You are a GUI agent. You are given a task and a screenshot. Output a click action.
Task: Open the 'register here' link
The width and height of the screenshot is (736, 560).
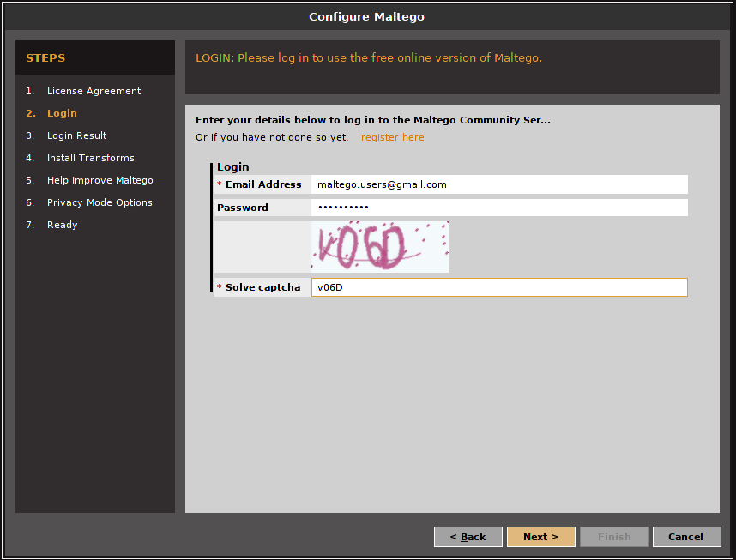392,137
